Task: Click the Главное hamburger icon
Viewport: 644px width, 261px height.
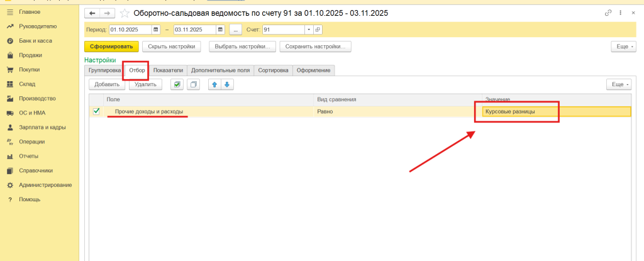Action: pyautogui.click(x=10, y=12)
